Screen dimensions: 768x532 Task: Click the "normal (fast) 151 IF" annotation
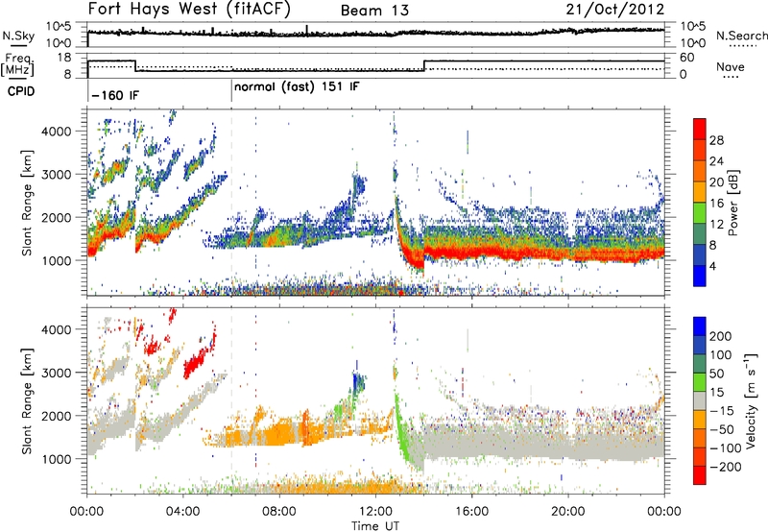297,87
